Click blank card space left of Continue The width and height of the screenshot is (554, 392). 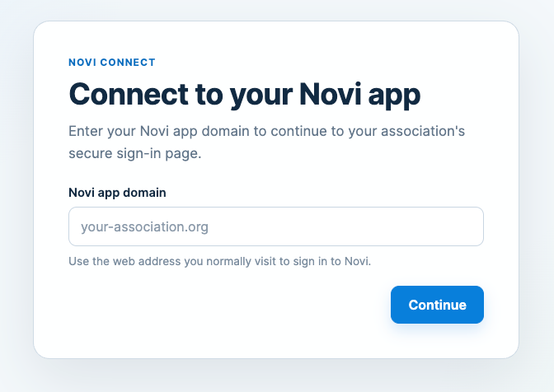coord(226,305)
